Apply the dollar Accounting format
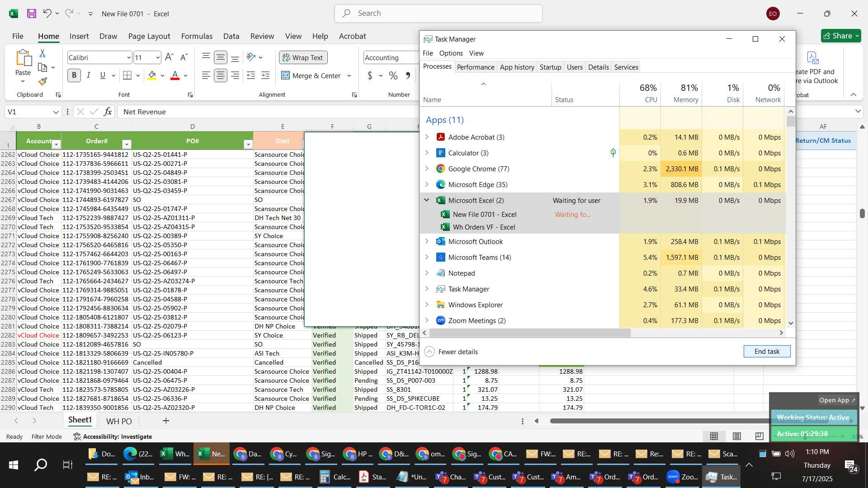The width and height of the screenshot is (868, 488). point(370,75)
